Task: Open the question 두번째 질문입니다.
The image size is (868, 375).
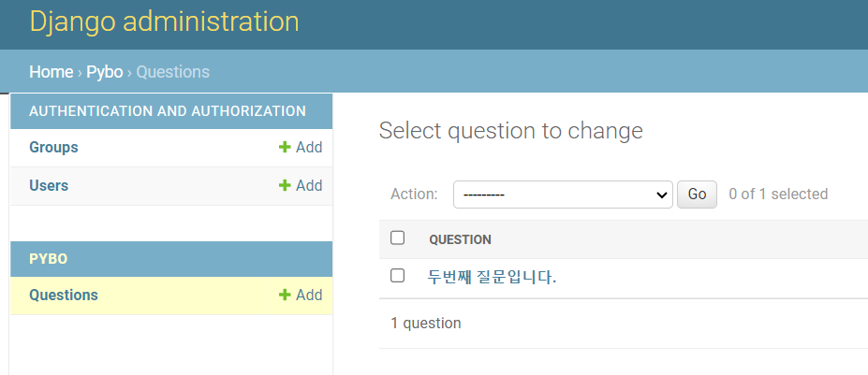Action: pyautogui.click(x=492, y=277)
